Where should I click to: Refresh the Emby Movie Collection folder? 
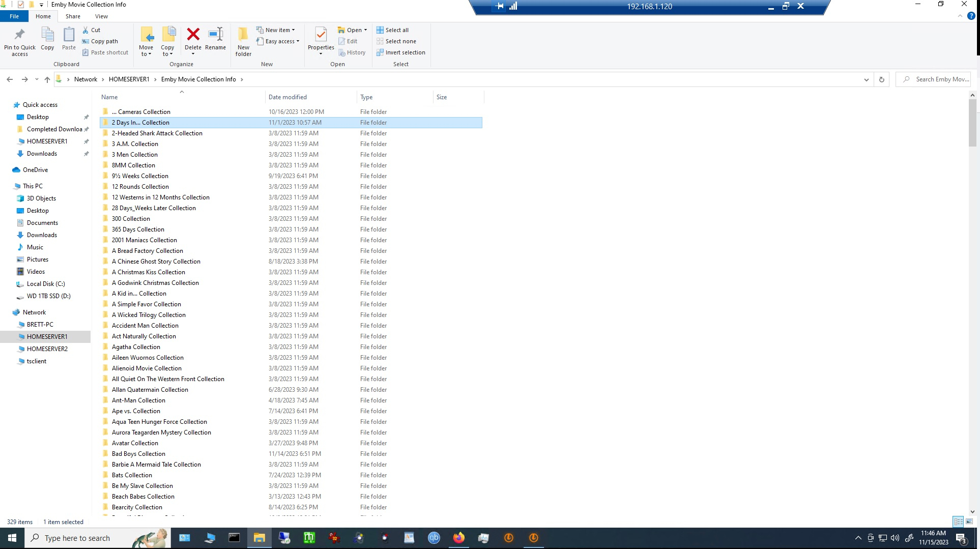pyautogui.click(x=882, y=79)
